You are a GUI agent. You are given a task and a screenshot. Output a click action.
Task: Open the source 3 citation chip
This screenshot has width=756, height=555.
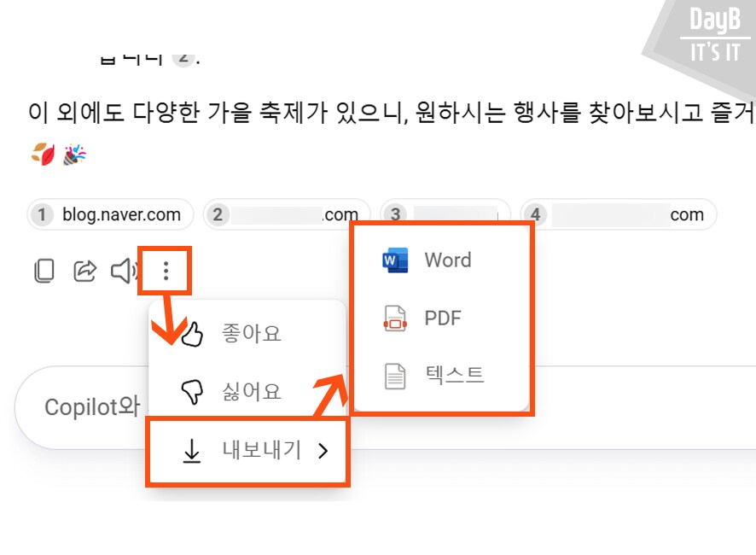(445, 214)
